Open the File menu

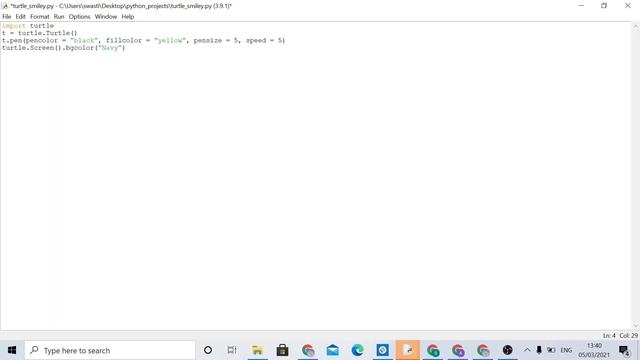pyautogui.click(x=7, y=17)
